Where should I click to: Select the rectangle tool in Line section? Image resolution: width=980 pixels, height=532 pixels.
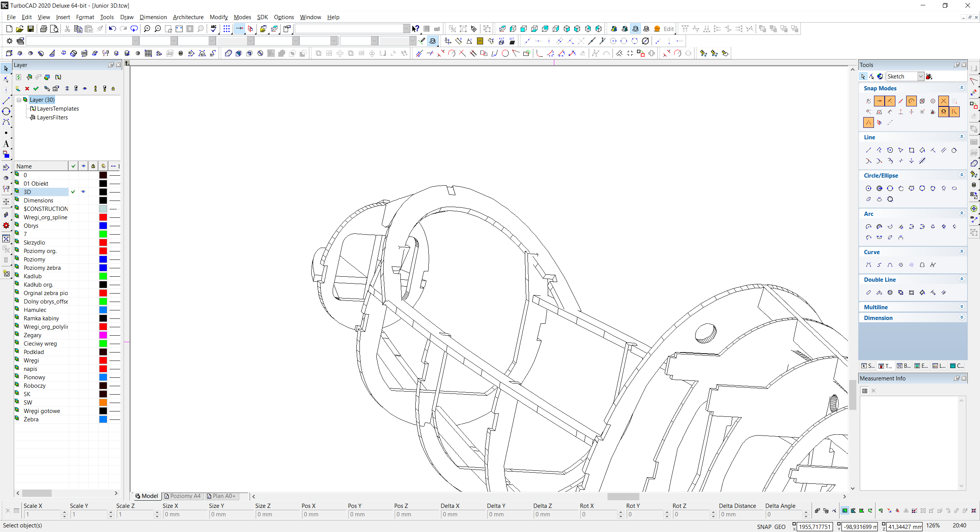click(x=911, y=150)
